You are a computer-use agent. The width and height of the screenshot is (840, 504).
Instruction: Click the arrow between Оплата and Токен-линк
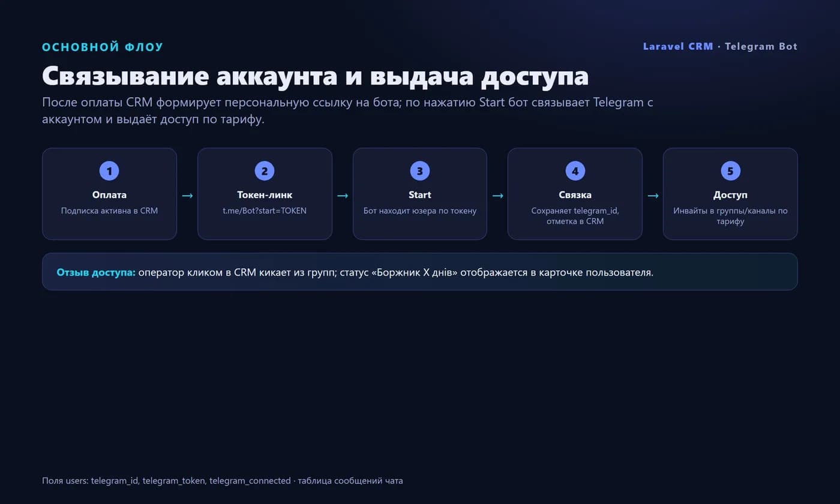click(187, 196)
